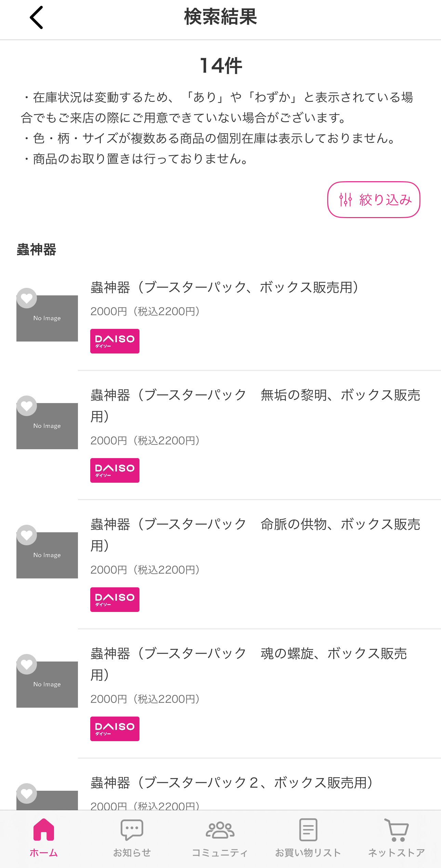The image size is (441, 868).
Task: Tap DAISO logo under first product
Action: pyautogui.click(x=115, y=341)
